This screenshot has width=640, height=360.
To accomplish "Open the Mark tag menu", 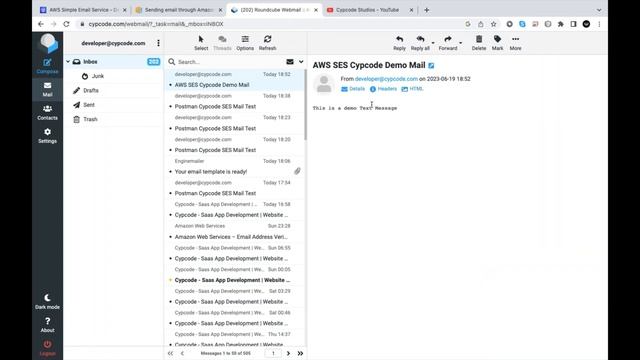I will (497, 43).
